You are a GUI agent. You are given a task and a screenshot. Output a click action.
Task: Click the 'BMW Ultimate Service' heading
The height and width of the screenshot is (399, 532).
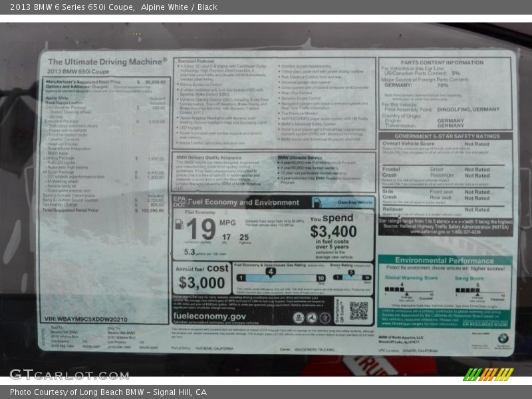(300, 158)
